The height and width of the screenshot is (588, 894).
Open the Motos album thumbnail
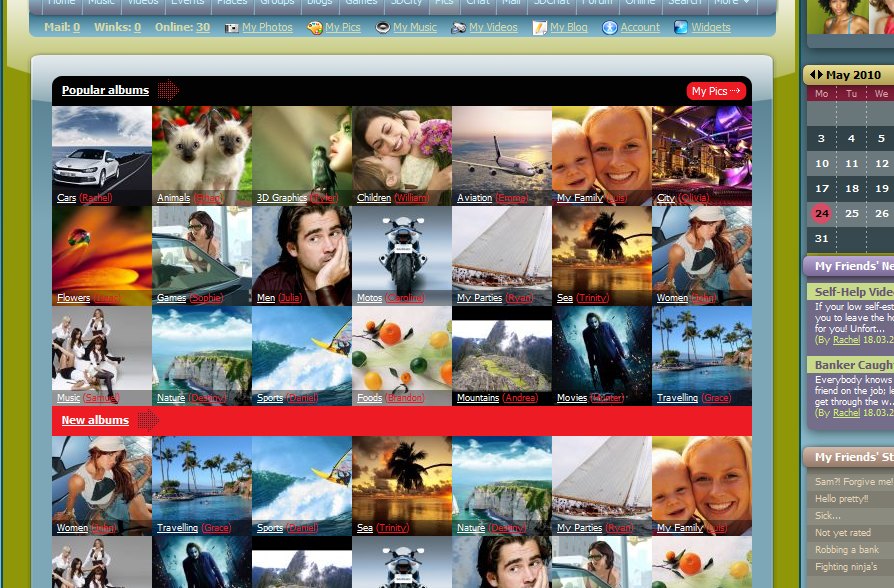click(402, 250)
